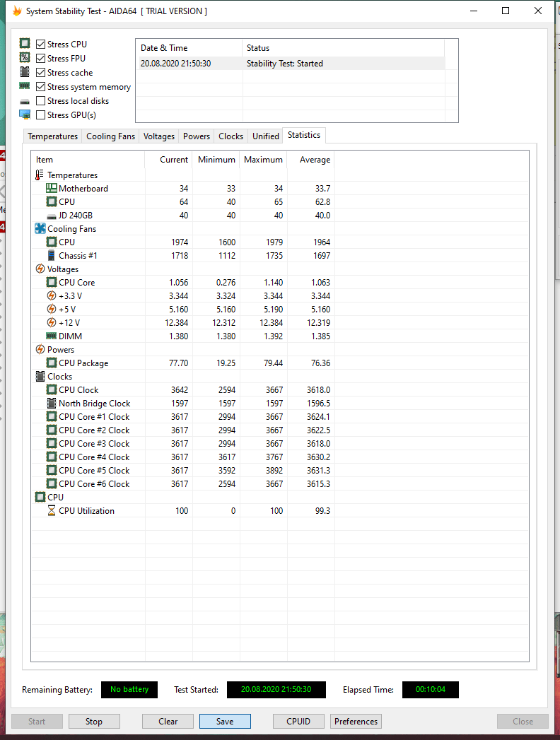Click the Elapsed Time display 00:10:04
This screenshot has width=560, height=740.
(x=430, y=690)
